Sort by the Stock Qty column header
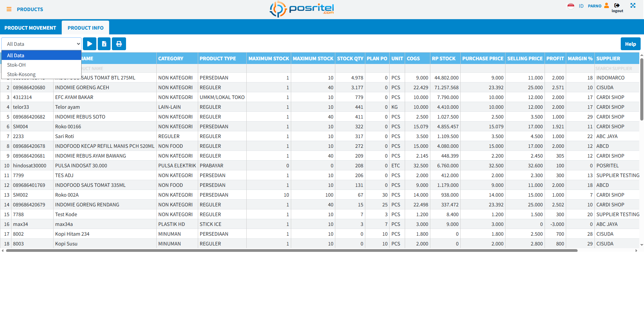 coord(350,59)
